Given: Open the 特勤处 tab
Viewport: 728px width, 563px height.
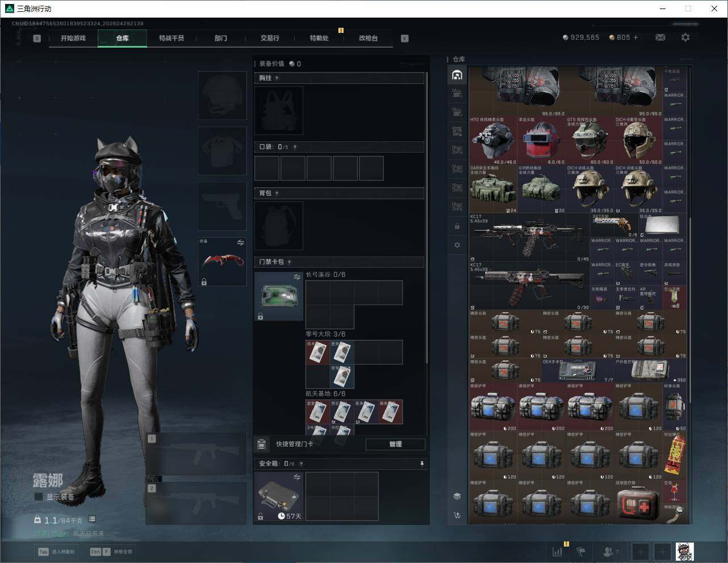Looking at the screenshot, I should pyautogui.click(x=319, y=38).
